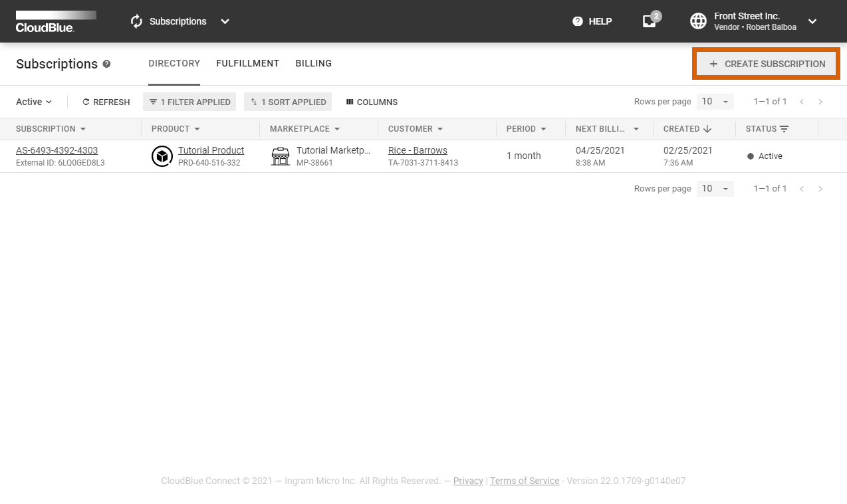Click the help icon next to Subscriptions title
The width and height of the screenshot is (847, 504).
point(106,64)
